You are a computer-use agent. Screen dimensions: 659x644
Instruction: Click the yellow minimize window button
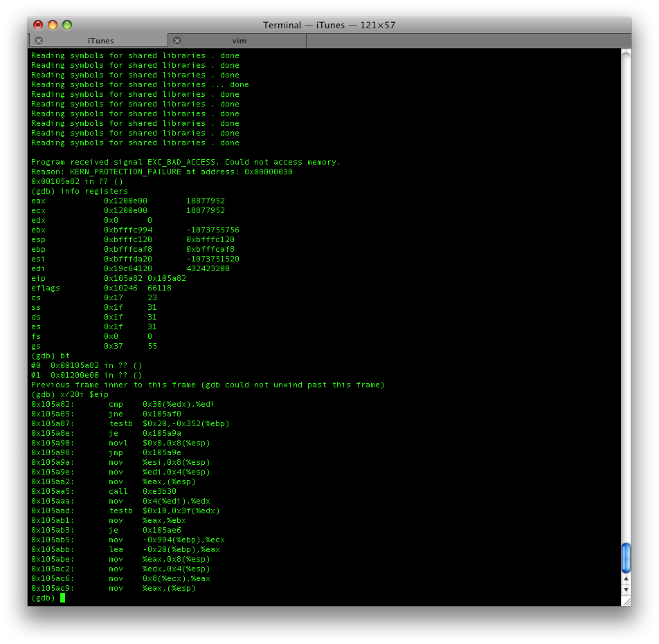(53, 25)
